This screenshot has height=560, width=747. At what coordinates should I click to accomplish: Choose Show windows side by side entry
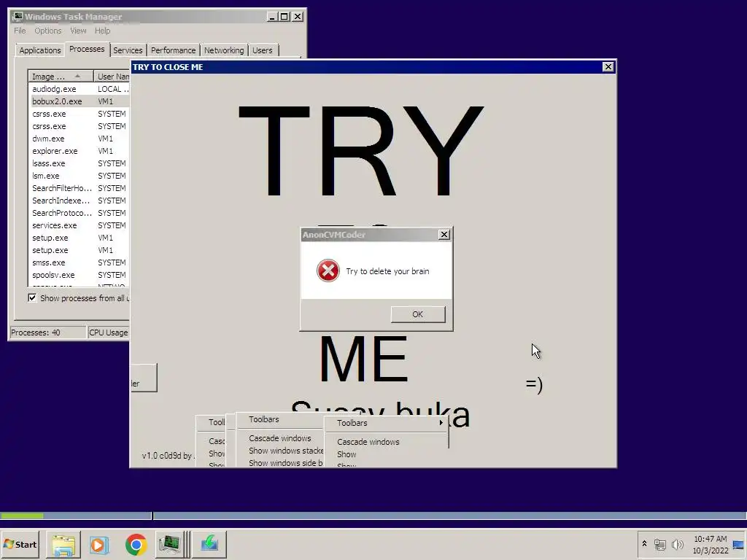[x=280, y=462]
